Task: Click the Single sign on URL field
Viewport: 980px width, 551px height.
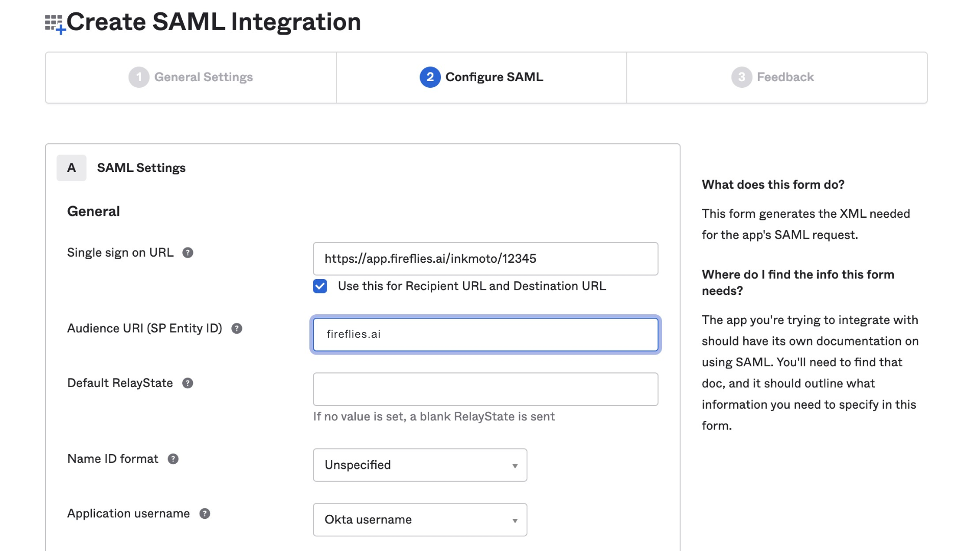Action: [x=485, y=259]
